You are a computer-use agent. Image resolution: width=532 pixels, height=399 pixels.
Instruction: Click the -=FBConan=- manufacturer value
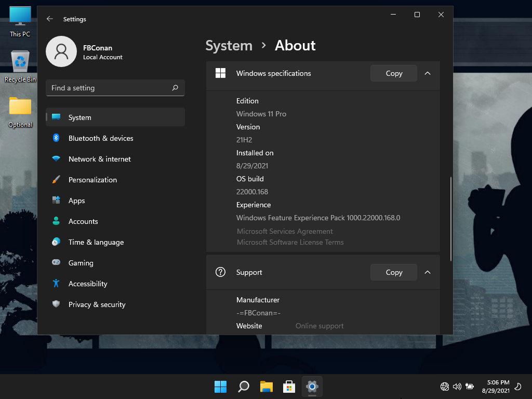pos(259,313)
